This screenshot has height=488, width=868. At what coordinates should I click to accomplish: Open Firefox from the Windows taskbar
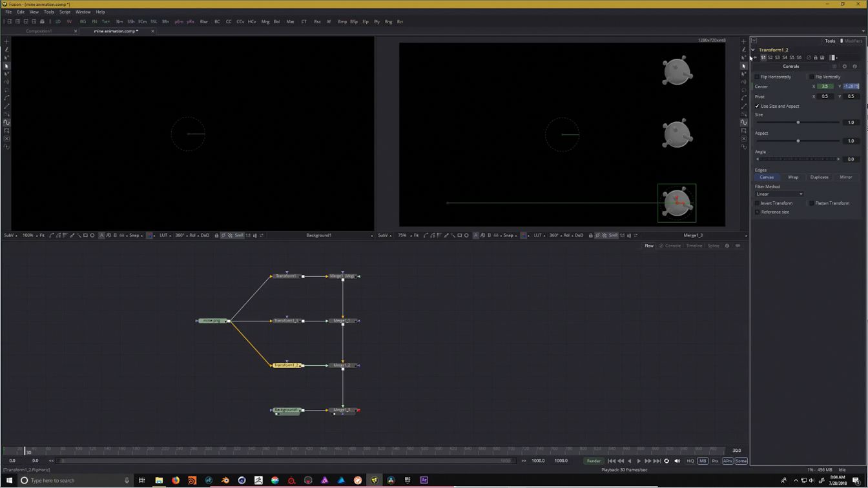tap(175, 480)
